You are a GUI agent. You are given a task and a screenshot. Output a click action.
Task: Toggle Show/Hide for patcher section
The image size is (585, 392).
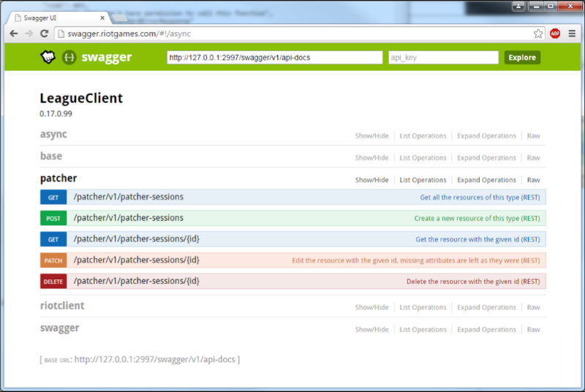pos(371,180)
